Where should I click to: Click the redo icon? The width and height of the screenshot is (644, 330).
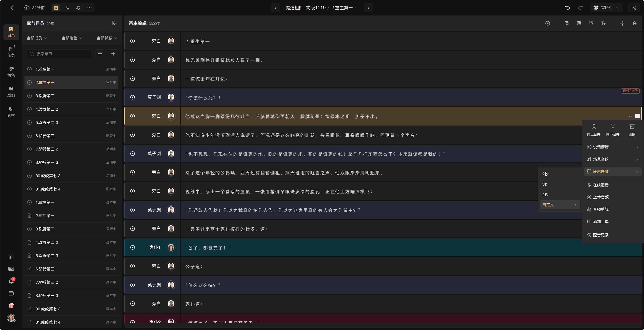point(580,8)
